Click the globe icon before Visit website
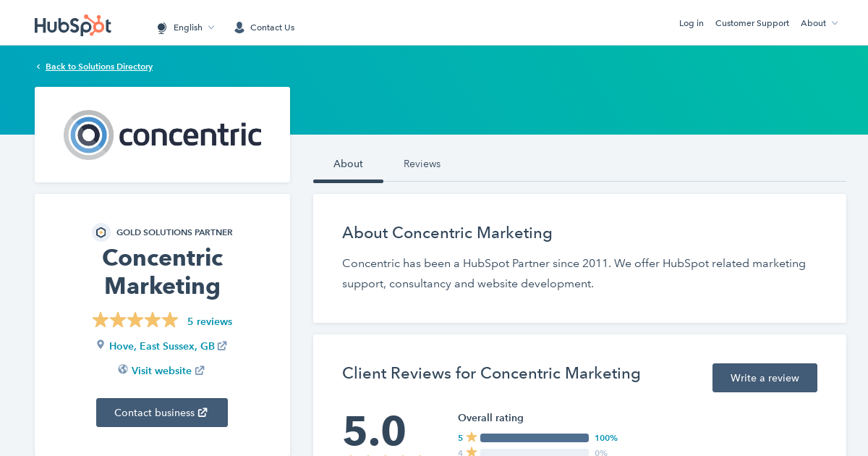 point(123,370)
